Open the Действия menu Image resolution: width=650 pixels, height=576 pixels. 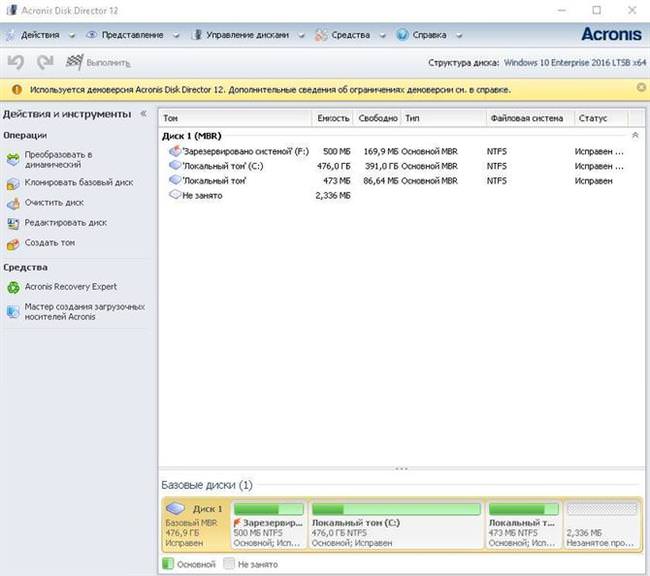(x=40, y=35)
